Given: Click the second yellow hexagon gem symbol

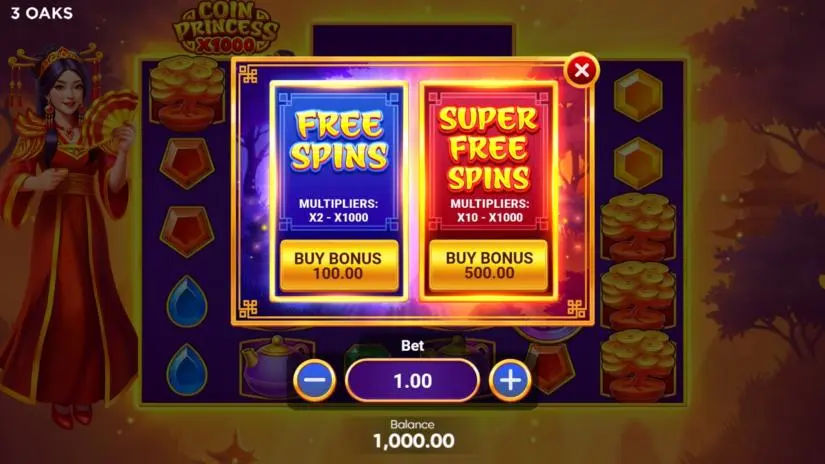Looking at the screenshot, I should pyautogui.click(x=638, y=164).
